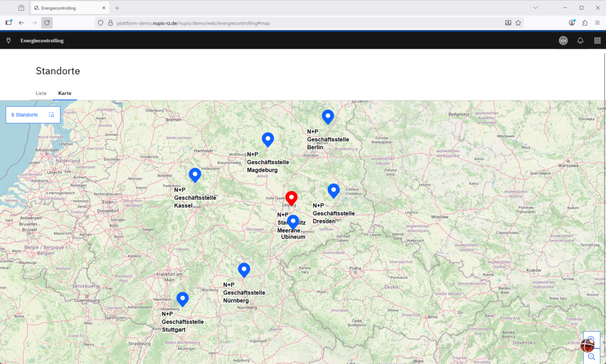Click the tracking protection shield icon
606x364 pixels.
tap(100, 23)
